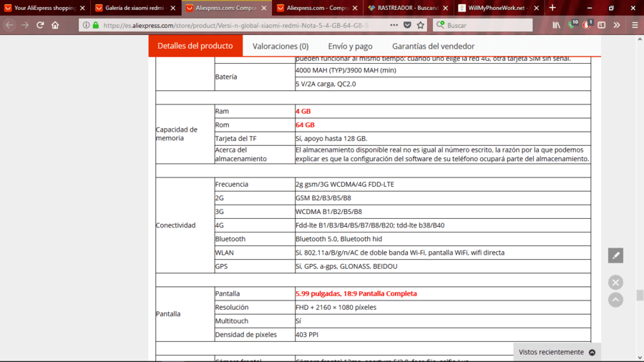
Task: Click '2g gsm/3G WCDMA/4G FDD-LTE' frequency cell
Action: [443, 185]
